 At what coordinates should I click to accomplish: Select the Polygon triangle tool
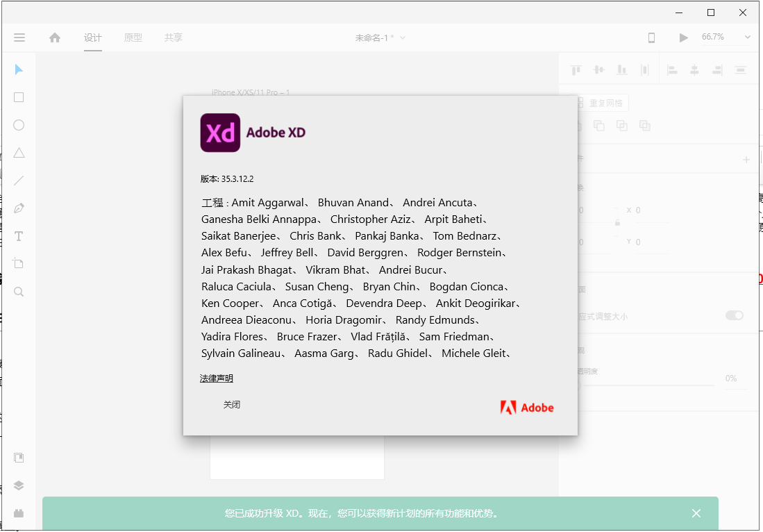click(x=19, y=153)
